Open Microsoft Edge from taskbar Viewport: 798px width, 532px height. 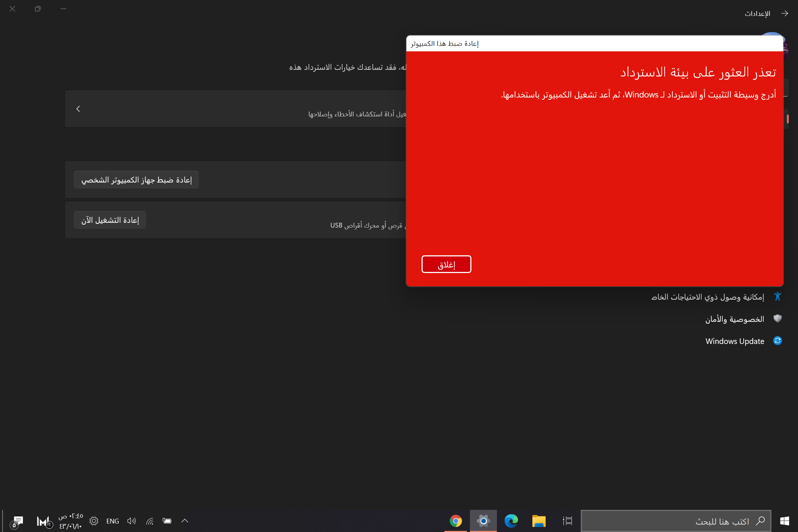(x=511, y=521)
